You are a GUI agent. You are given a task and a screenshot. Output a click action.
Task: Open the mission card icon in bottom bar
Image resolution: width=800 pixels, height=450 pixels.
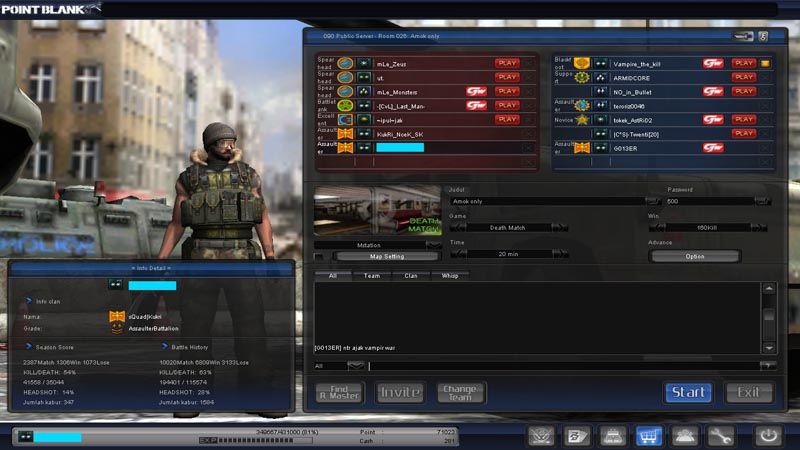point(577,436)
